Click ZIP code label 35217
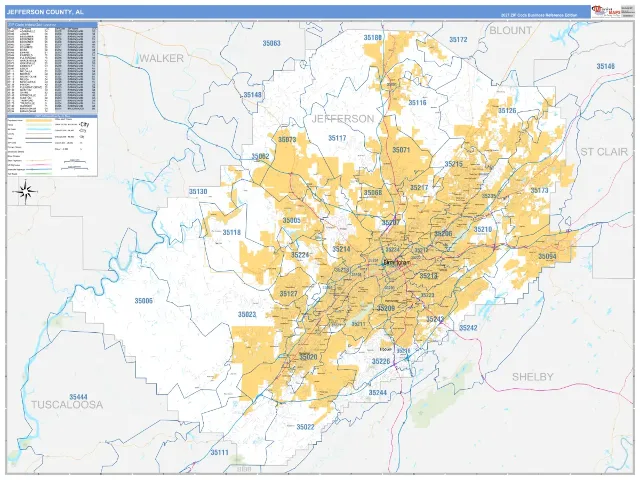The image size is (640, 480). coord(419,188)
